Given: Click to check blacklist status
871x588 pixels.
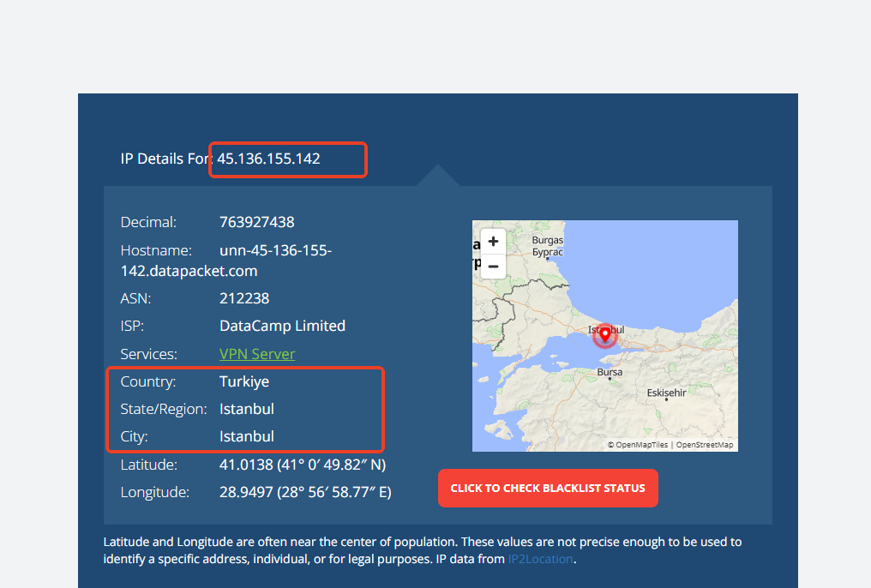Looking at the screenshot, I should pos(548,488).
